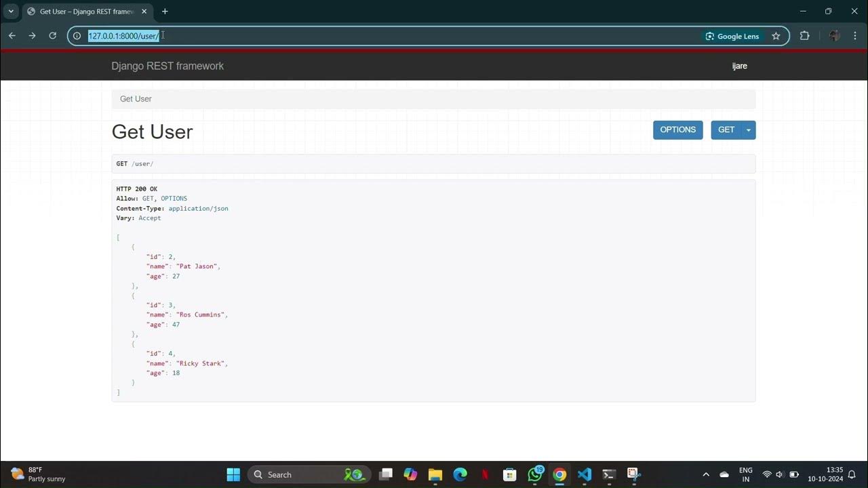Click the taskbar Search box
The image size is (868, 488).
[x=309, y=474]
